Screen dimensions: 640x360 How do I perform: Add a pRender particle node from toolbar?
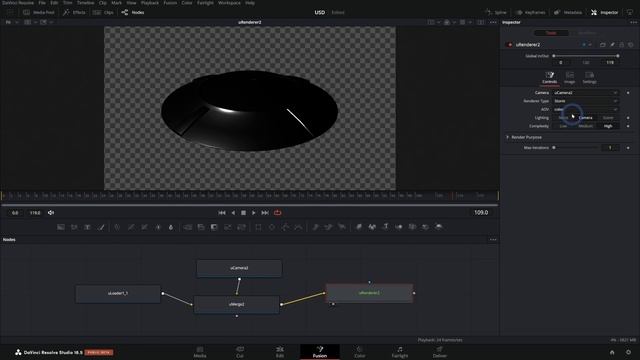(342, 227)
